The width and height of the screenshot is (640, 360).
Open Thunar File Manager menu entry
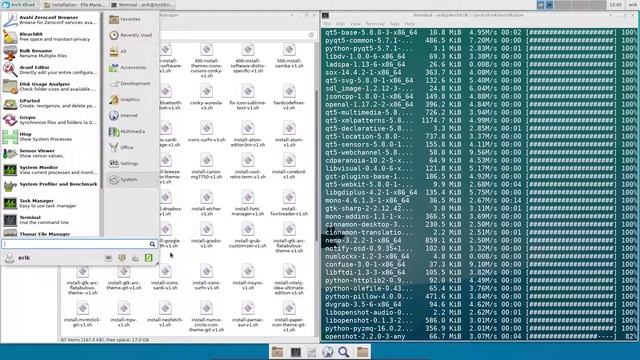[50, 233]
